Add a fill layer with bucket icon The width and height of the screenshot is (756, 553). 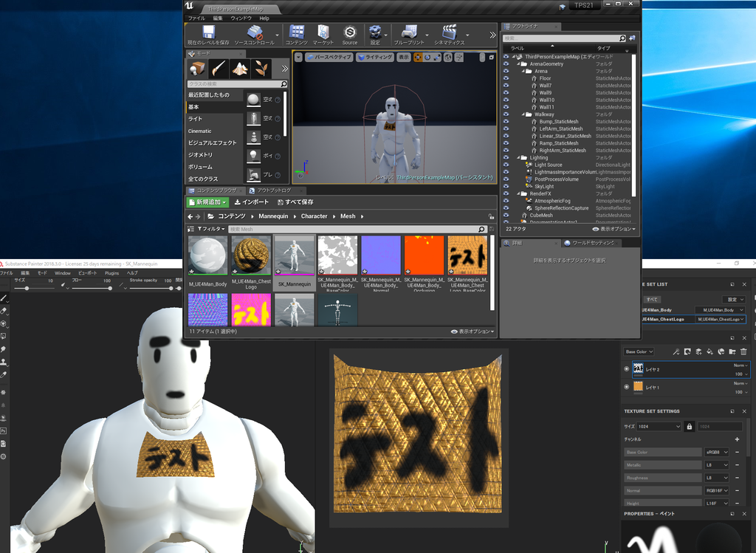709,352
